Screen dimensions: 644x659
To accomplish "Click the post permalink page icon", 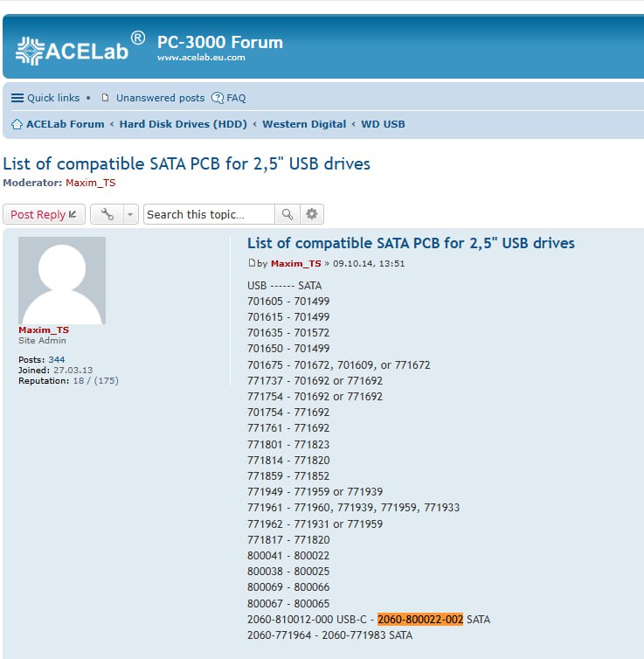I will coord(252,263).
